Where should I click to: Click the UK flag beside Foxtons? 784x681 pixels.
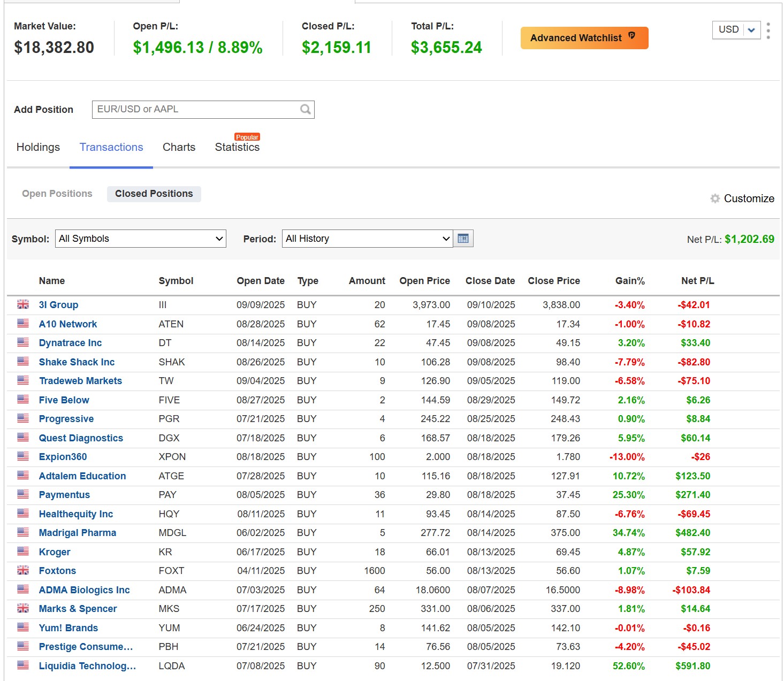23,570
